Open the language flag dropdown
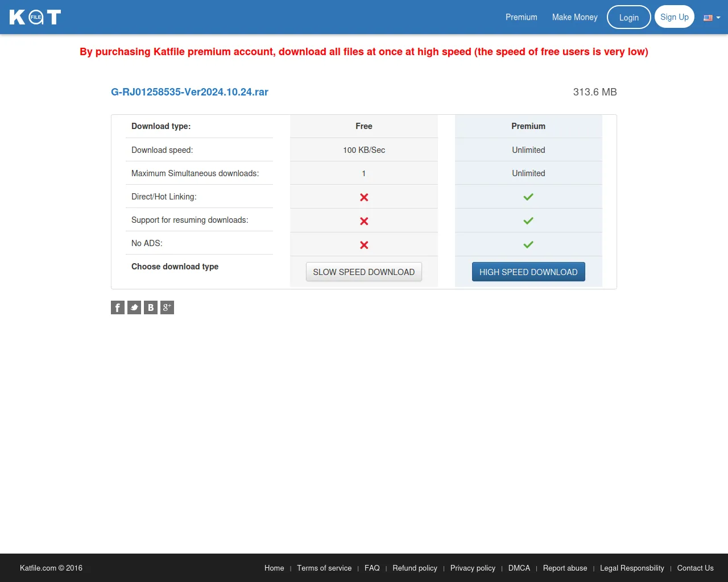Screen dimensions: 728x582 [x=712, y=18]
